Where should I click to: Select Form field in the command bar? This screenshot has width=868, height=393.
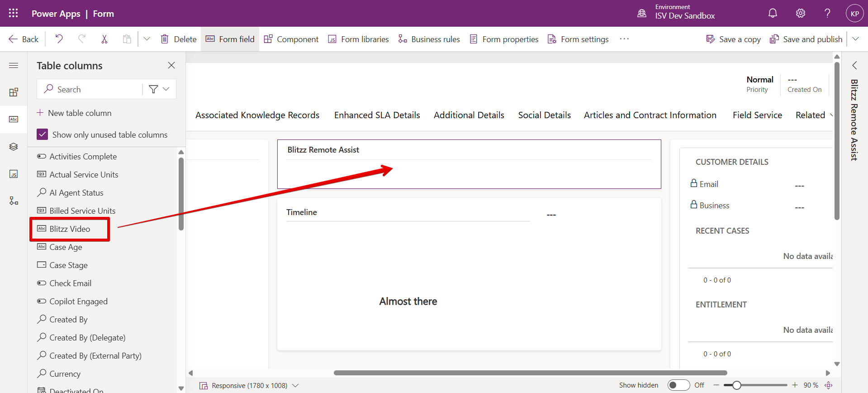[230, 39]
